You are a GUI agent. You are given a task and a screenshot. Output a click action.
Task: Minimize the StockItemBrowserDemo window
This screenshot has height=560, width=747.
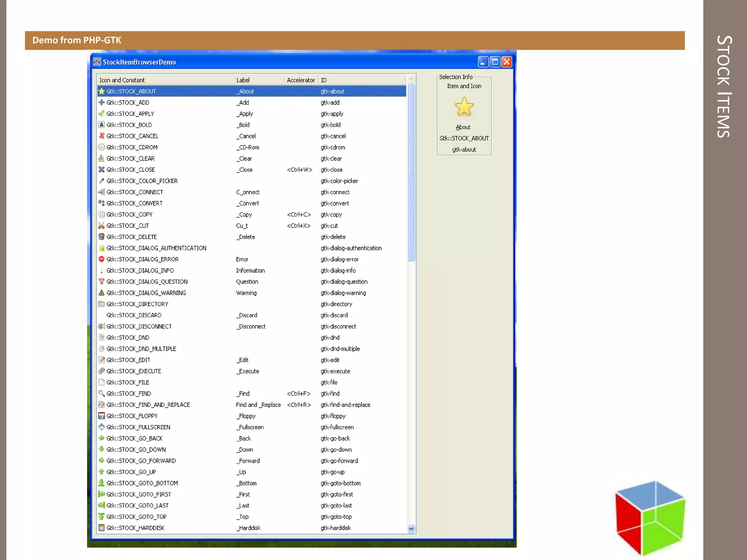pos(483,62)
